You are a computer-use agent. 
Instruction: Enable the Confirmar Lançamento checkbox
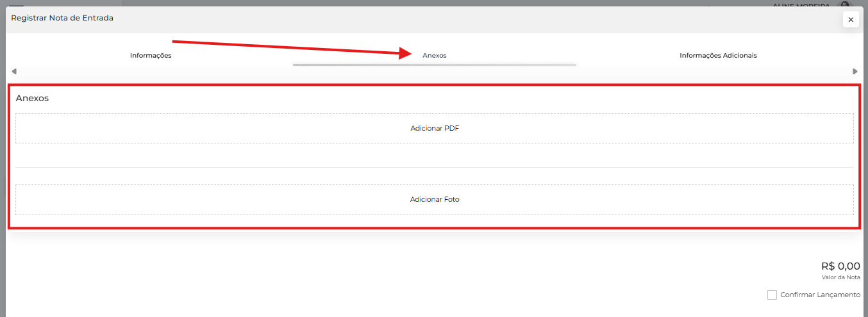point(772,295)
